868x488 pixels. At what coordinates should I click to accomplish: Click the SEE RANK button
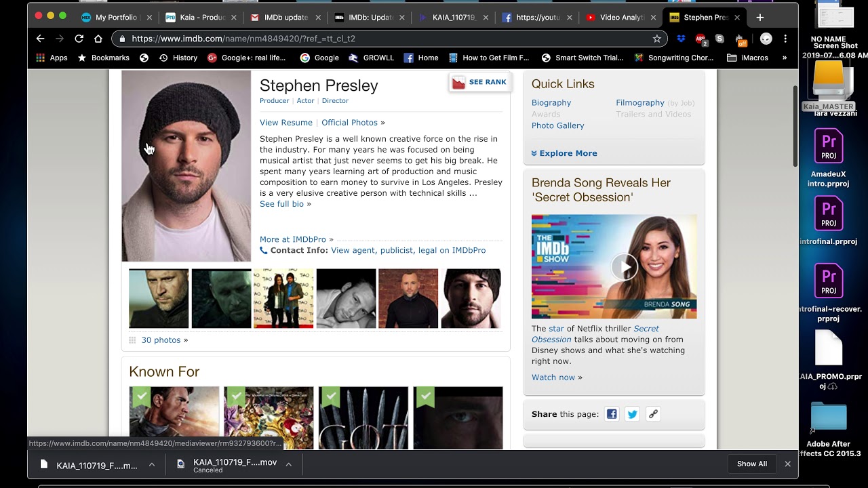pos(479,82)
